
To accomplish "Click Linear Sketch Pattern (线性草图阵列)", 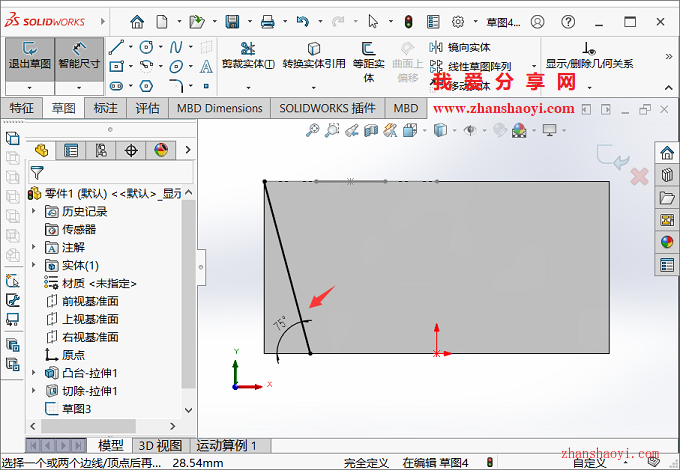I will pyautogui.click(x=471, y=66).
